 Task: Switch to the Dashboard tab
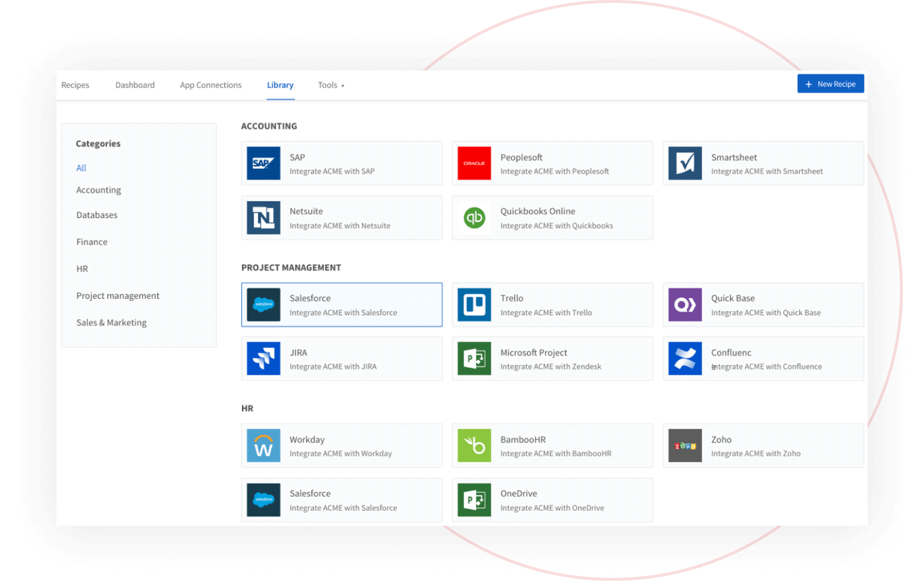point(135,85)
